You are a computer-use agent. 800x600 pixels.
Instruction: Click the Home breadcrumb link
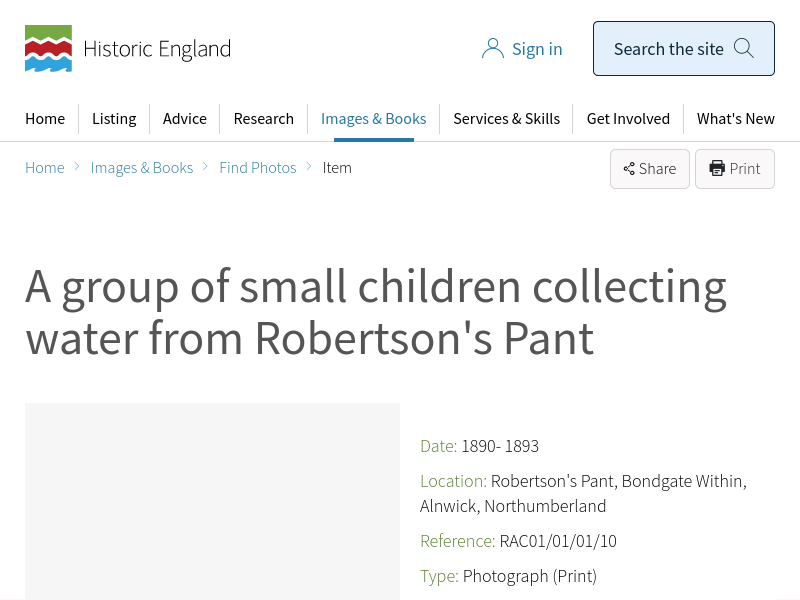[x=45, y=168]
